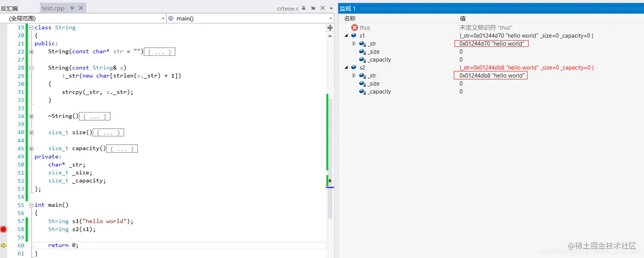Viewport: 644px width, 258px height.
Task: Click the 'strcpy(_str, s._str);' line
Action: coord(98,92)
